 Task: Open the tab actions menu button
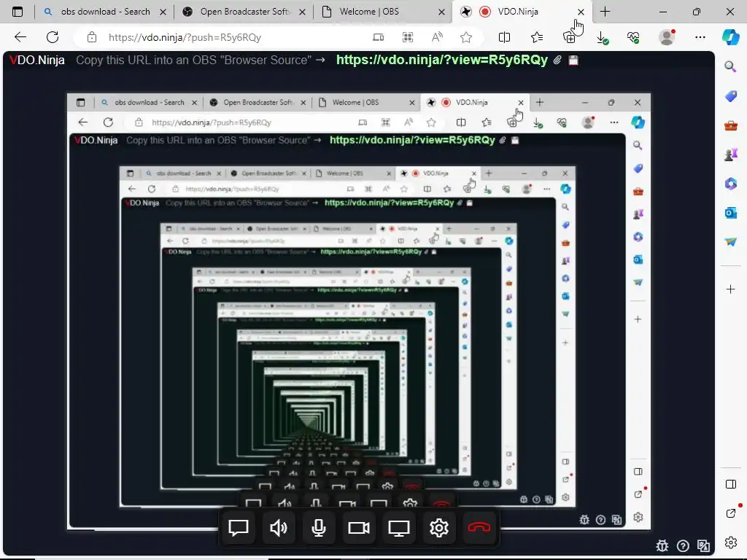pyautogui.click(x=18, y=12)
